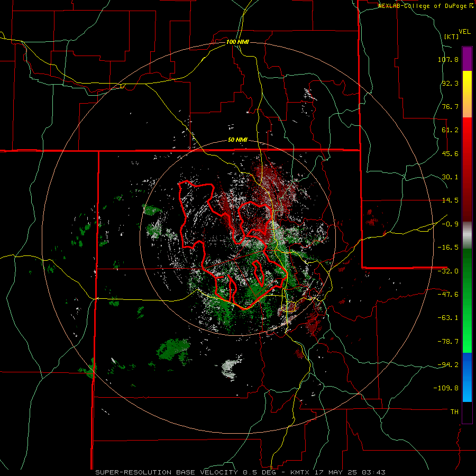Click the -0.9 velocity scale value
This screenshot has width=476, height=476.
click(450, 224)
